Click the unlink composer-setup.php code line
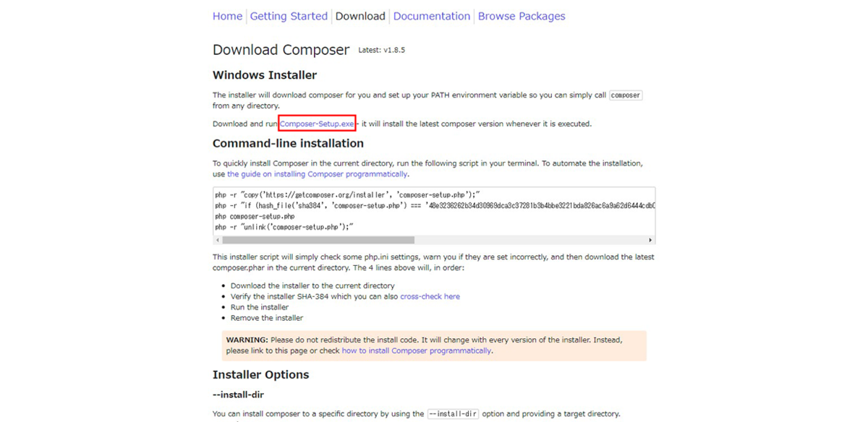Viewport: 868px width, 422px height. [x=284, y=227]
